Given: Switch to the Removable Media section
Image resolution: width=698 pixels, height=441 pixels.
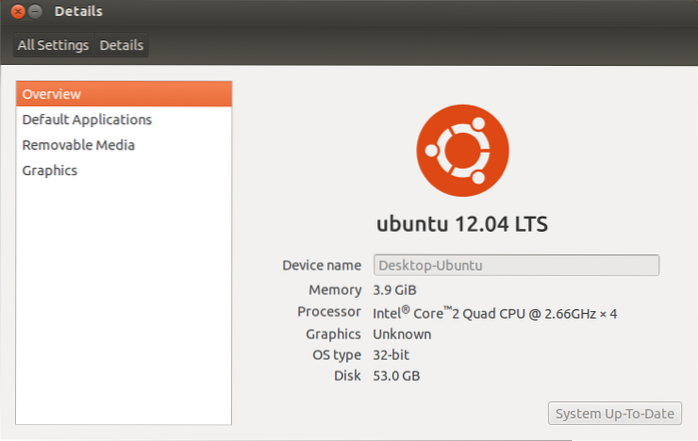Looking at the screenshot, I should tap(78, 145).
